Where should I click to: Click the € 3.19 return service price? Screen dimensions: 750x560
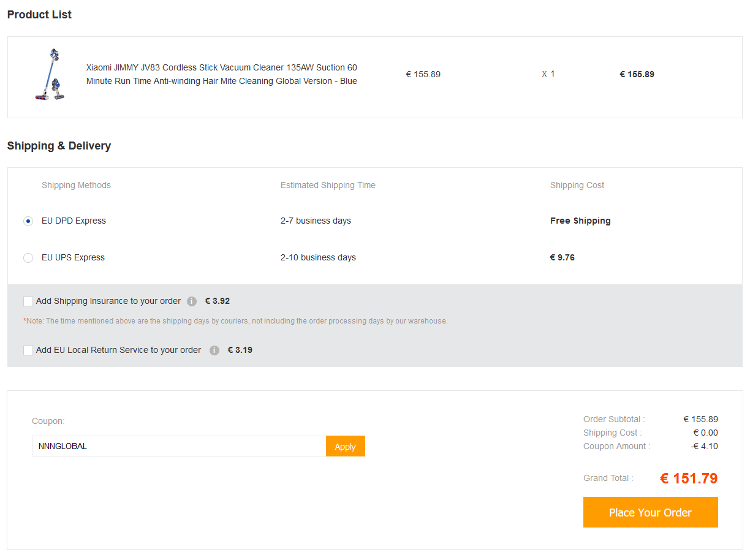click(240, 350)
